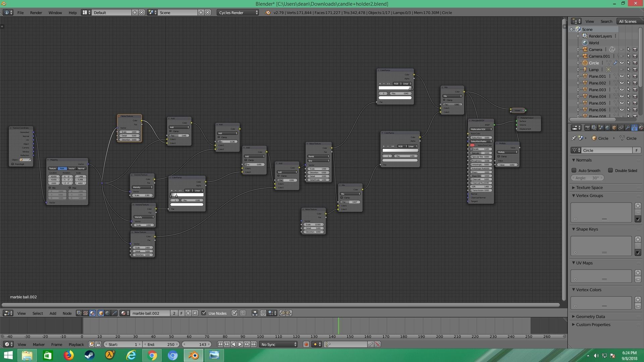The height and width of the screenshot is (362, 644).
Task: Click the record keyframe button in the timeline
Action: [306, 344]
